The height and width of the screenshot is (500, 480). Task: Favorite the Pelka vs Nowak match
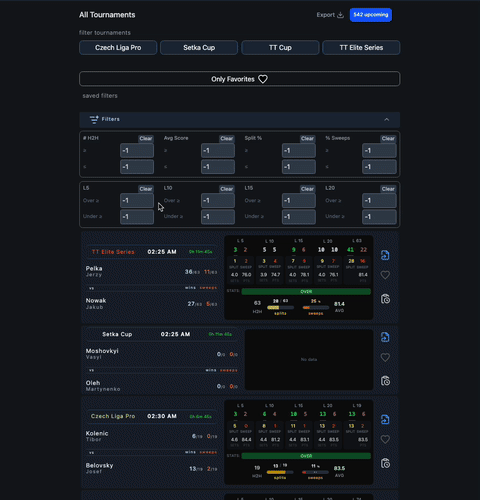pos(385,275)
